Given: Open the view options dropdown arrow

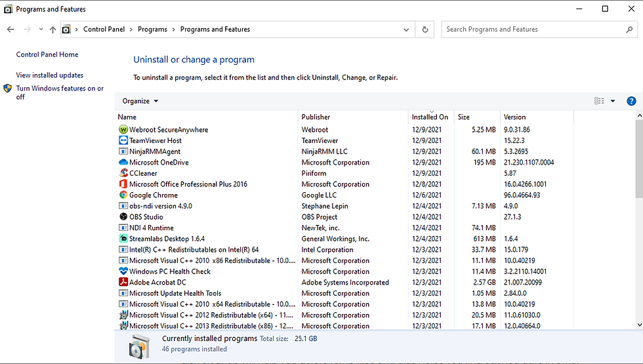Looking at the screenshot, I should coord(613,101).
